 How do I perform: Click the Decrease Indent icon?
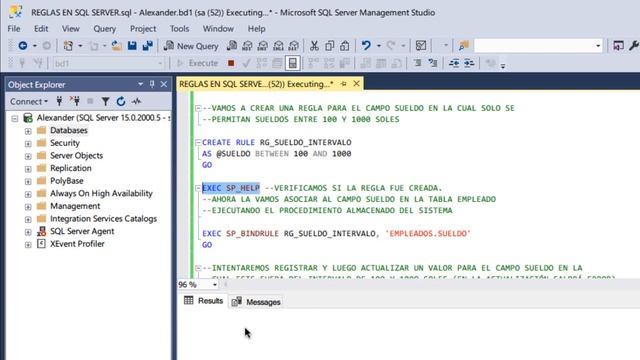(454, 63)
